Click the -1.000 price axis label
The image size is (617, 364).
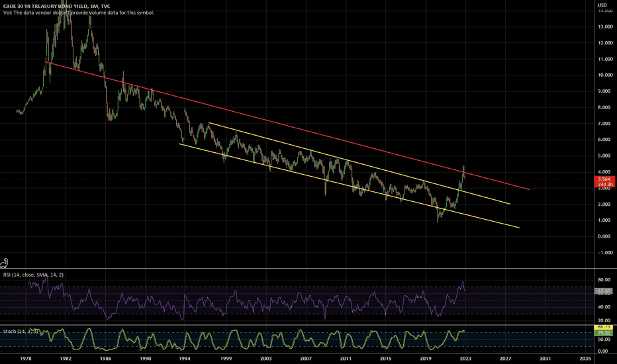[605, 253]
